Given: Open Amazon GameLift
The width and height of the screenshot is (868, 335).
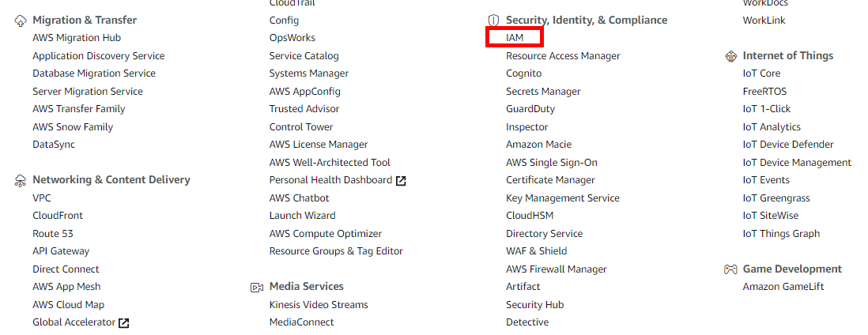Looking at the screenshot, I should [783, 287].
